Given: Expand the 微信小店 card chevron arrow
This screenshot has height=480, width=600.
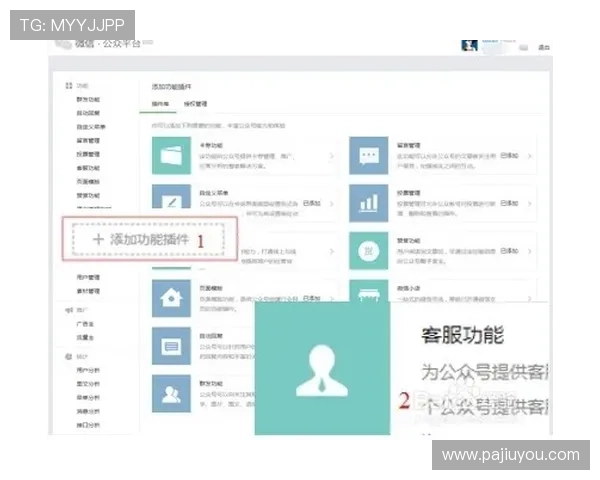Looking at the screenshot, I should click(530, 299).
